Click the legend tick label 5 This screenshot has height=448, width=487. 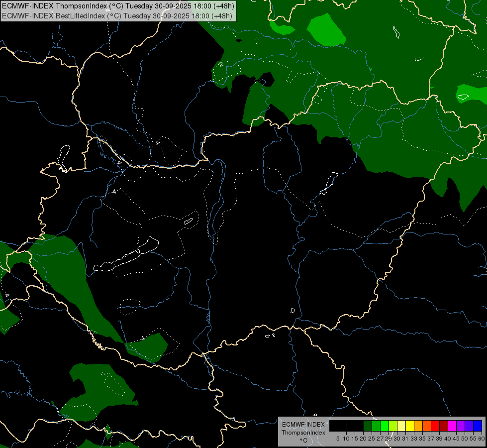point(338,439)
